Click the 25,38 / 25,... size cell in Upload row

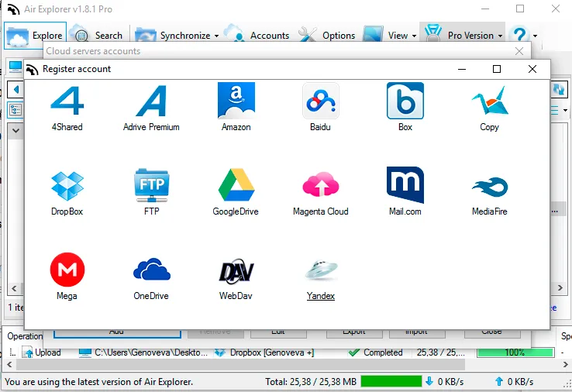(441, 352)
